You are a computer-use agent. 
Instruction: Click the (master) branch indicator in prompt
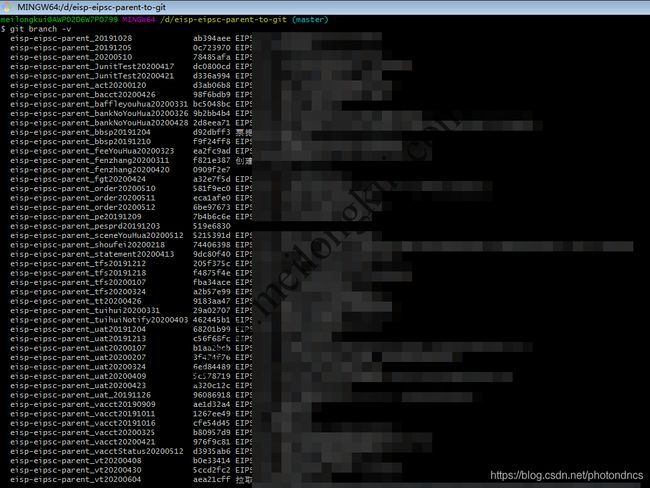310,19
